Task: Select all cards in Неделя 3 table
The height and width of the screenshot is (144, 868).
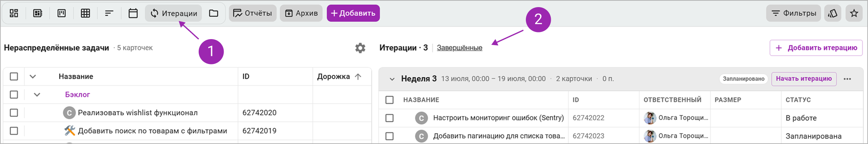Action: pos(389,100)
